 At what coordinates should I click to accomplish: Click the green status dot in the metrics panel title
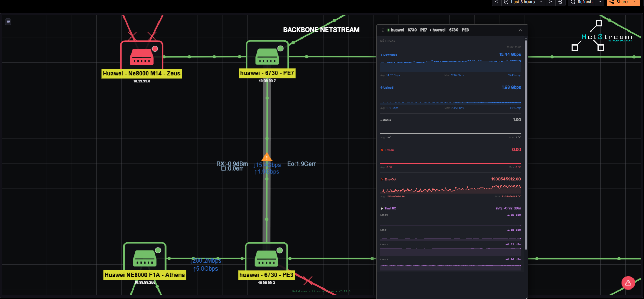(x=388, y=30)
